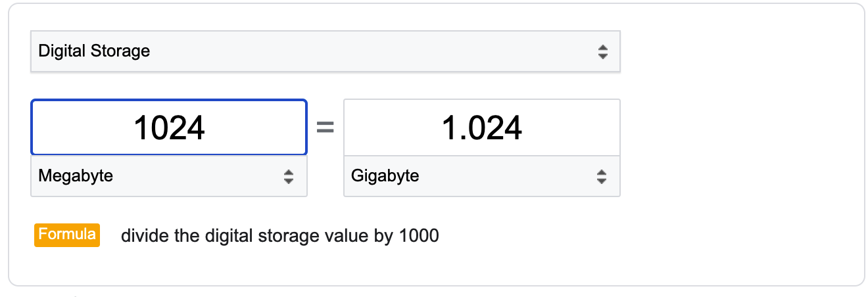Change the target unit from Gigabyte
Image resolution: width=868 pixels, height=297 pixels.
pyautogui.click(x=482, y=176)
